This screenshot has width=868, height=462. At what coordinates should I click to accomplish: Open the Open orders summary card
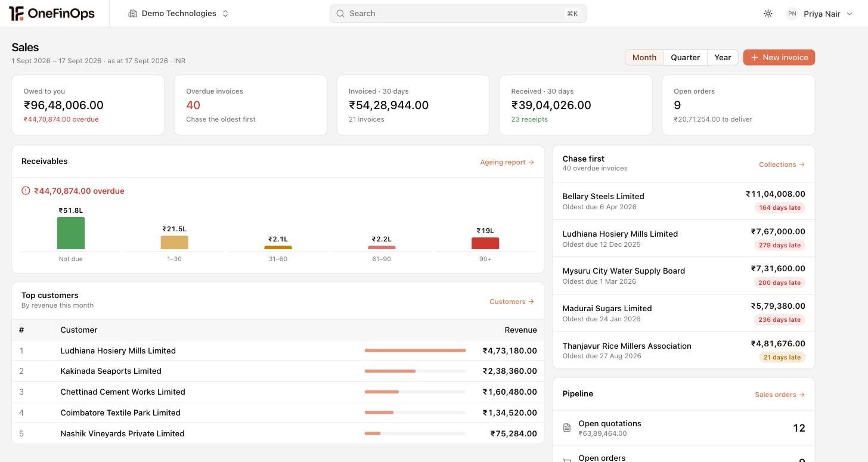[x=738, y=105]
